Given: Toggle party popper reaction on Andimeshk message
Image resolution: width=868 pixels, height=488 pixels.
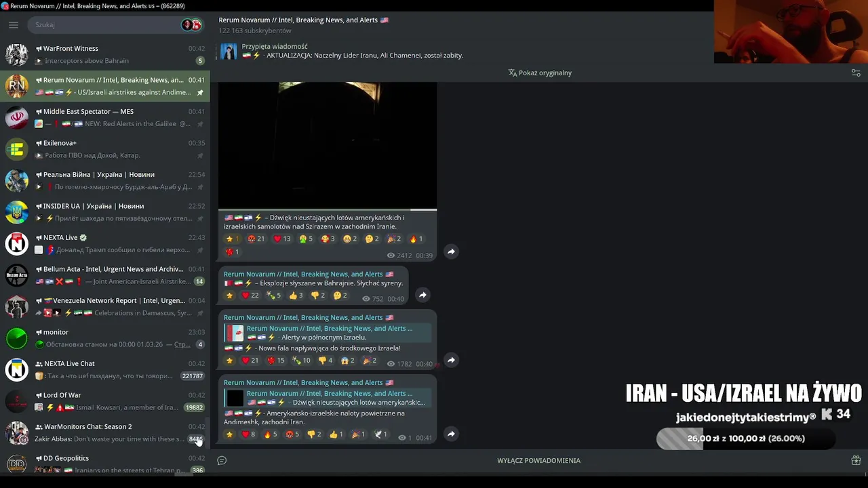Looking at the screenshot, I should [358, 434].
